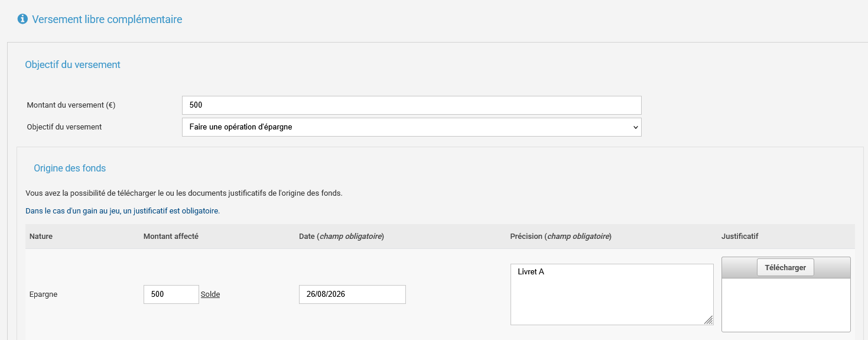Viewport: 868px width, 340px height.
Task: Click the Montant affecté column header
Action: coord(171,237)
